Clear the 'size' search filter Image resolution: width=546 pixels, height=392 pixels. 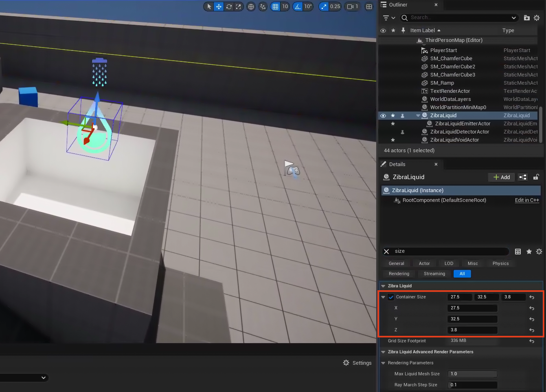pos(386,252)
